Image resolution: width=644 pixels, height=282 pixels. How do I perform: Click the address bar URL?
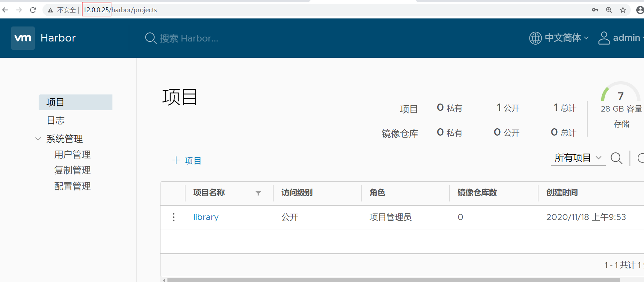(x=120, y=10)
